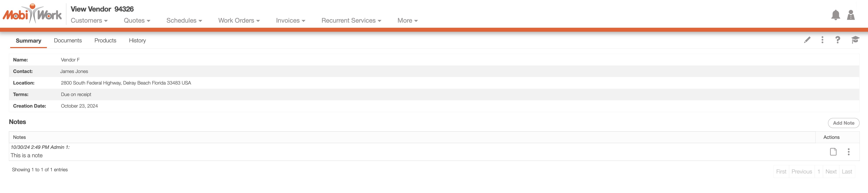
Task: Click the notifications bell icon
Action: (x=835, y=15)
